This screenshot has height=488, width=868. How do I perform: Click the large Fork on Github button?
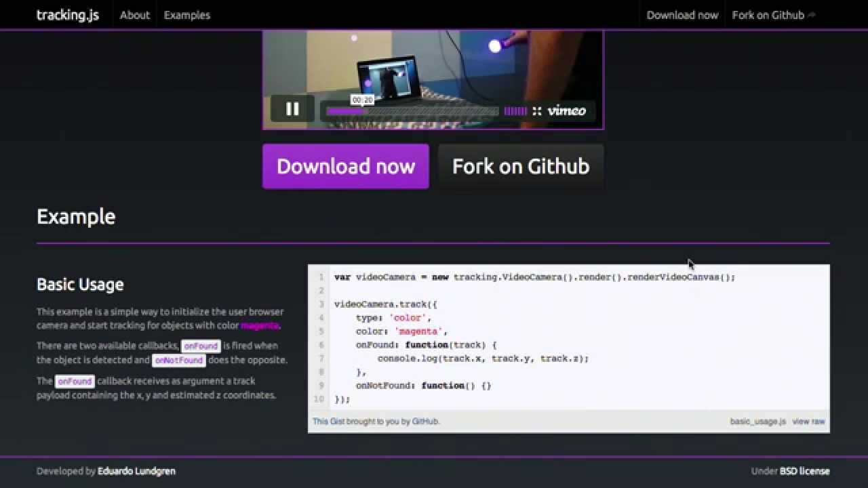(x=521, y=166)
